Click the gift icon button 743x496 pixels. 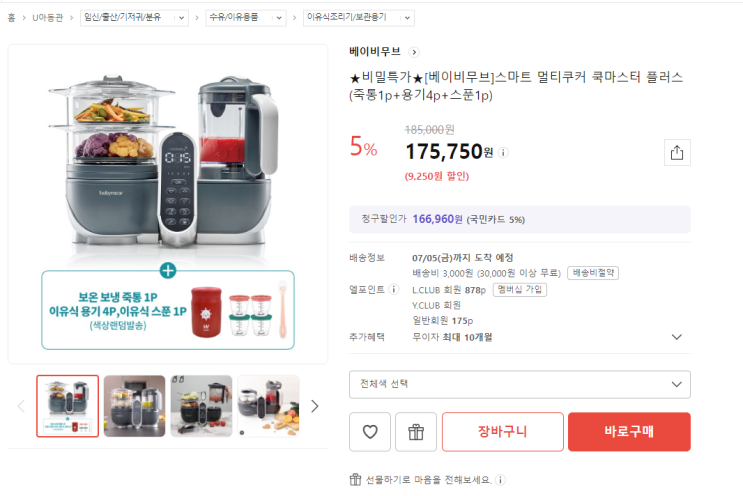(x=416, y=432)
